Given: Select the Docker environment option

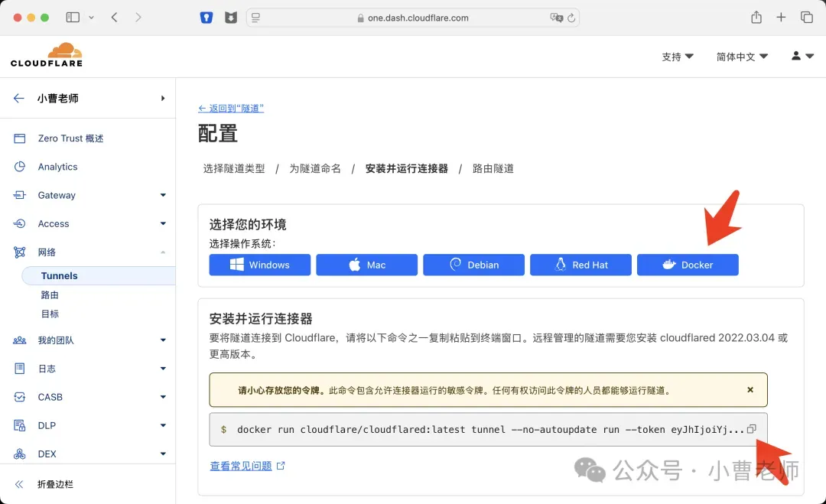Looking at the screenshot, I should 687,265.
